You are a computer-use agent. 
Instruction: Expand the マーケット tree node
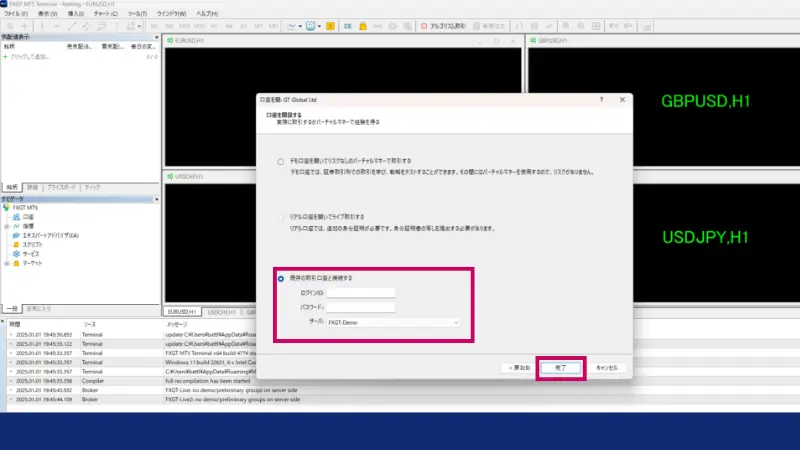(x=6, y=261)
